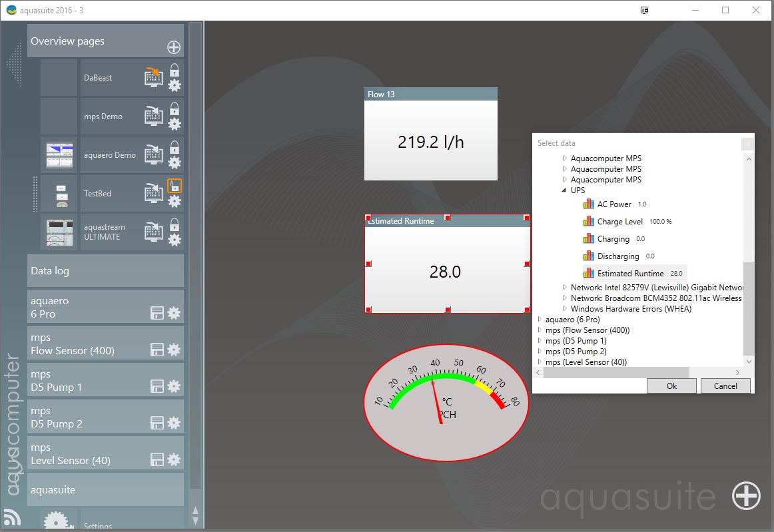This screenshot has width=774, height=532.
Task: Expand the aquaero (6 Pro) tree node
Action: (540, 320)
